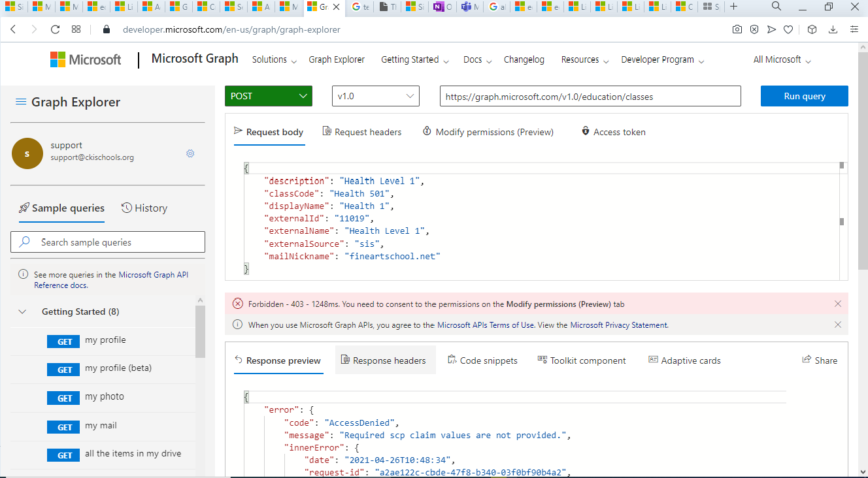The height and width of the screenshot is (478, 868).
Task: Open the All Microsoft menu
Action: [x=782, y=59]
